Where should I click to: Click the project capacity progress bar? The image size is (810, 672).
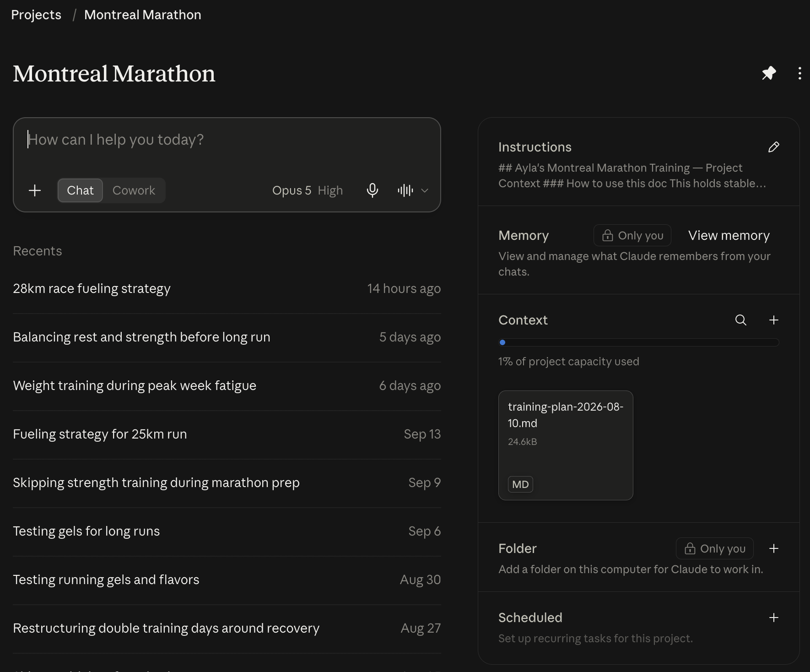pos(638,342)
